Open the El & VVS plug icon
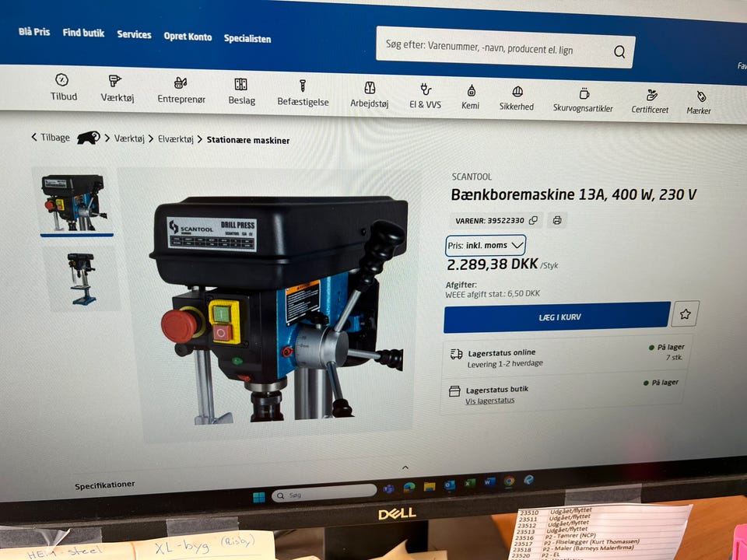The height and width of the screenshot is (560, 747). (426, 89)
